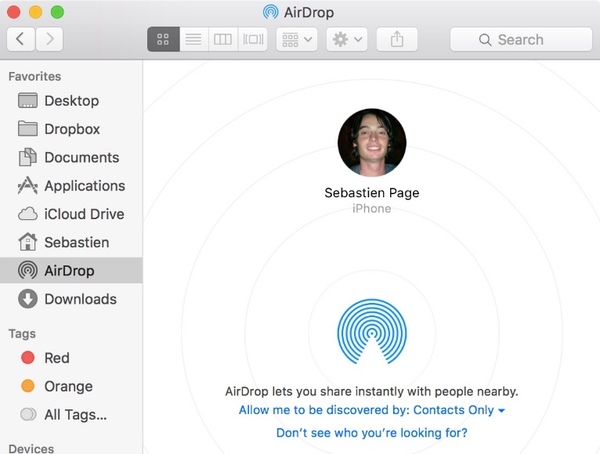
Task: Click the Desktop sidebar icon
Action: point(28,101)
